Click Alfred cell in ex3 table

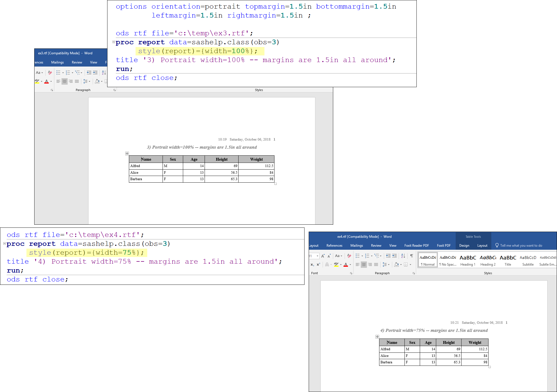point(146,166)
